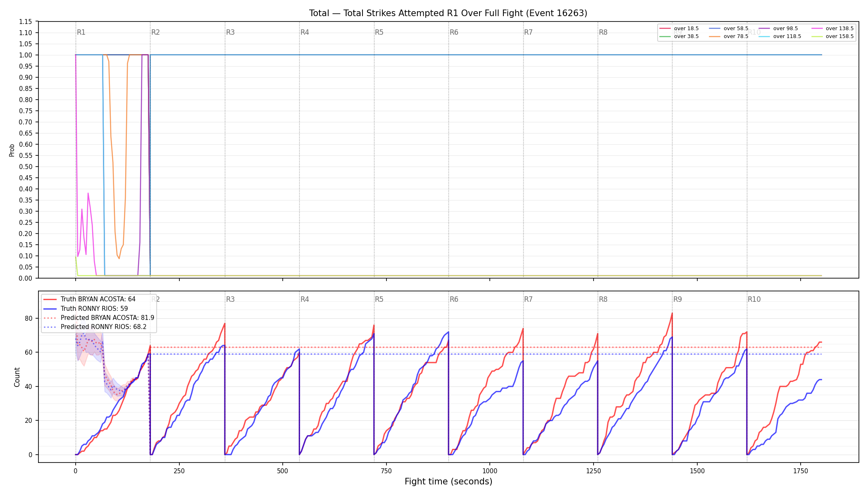Click the R6 round label in bottom chart
Image resolution: width=868 pixels, height=496 pixels.
(x=454, y=299)
